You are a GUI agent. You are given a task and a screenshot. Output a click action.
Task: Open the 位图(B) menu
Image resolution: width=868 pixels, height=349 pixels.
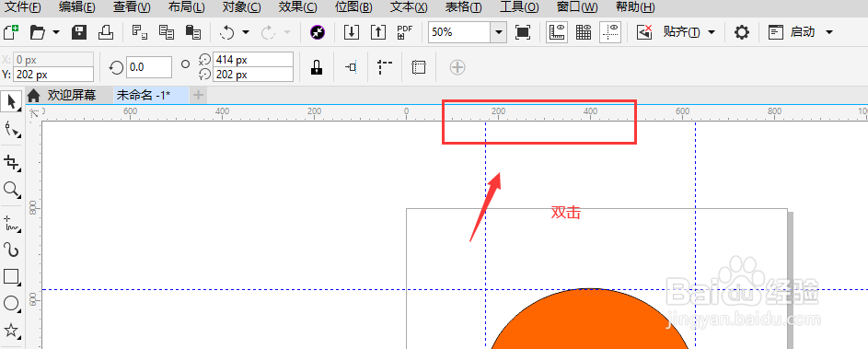(x=353, y=7)
